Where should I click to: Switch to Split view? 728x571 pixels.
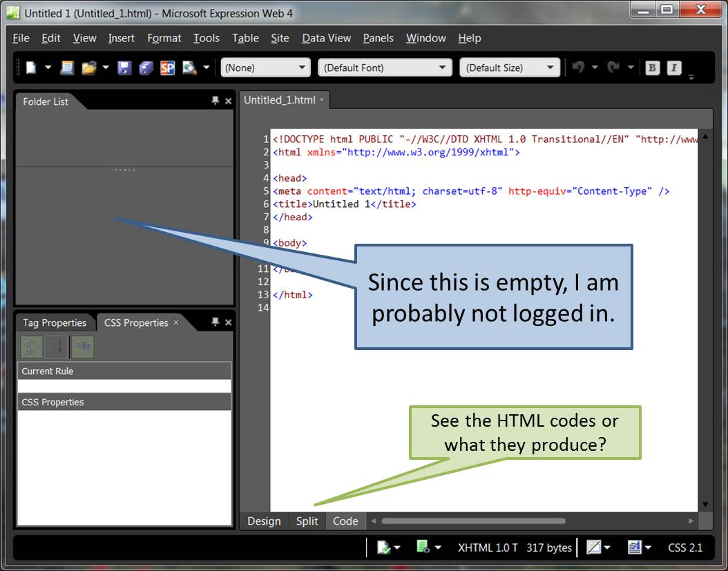pos(307,521)
